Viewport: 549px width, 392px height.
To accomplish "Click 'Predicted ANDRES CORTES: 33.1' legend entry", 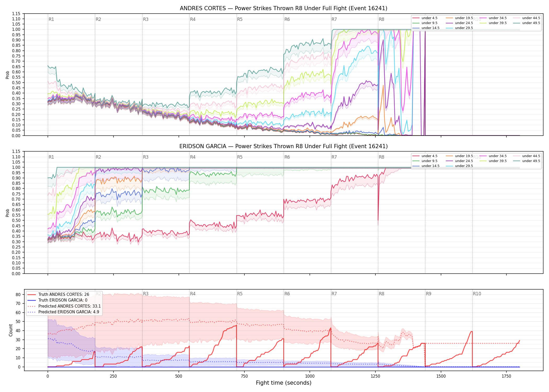I will [x=64, y=306].
